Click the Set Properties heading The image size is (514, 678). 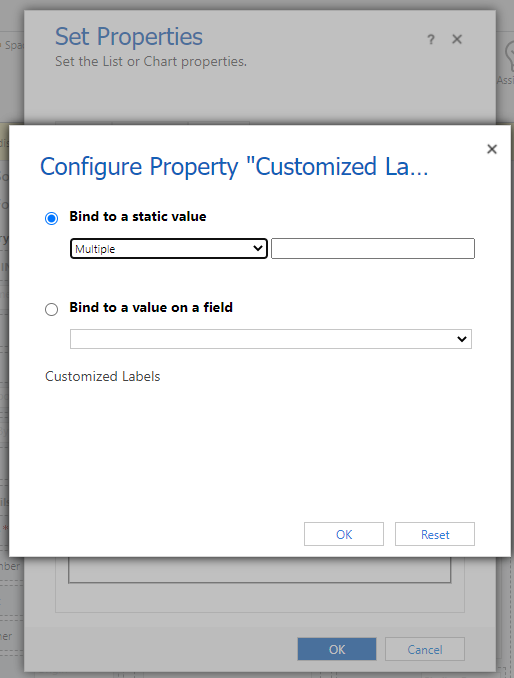click(x=129, y=36)
